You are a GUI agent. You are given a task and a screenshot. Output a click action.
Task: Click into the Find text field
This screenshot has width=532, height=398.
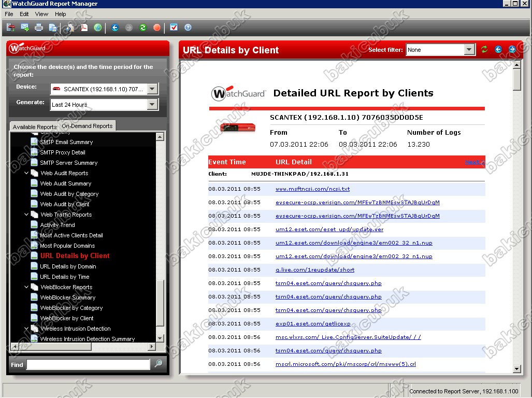coord(88,364)
